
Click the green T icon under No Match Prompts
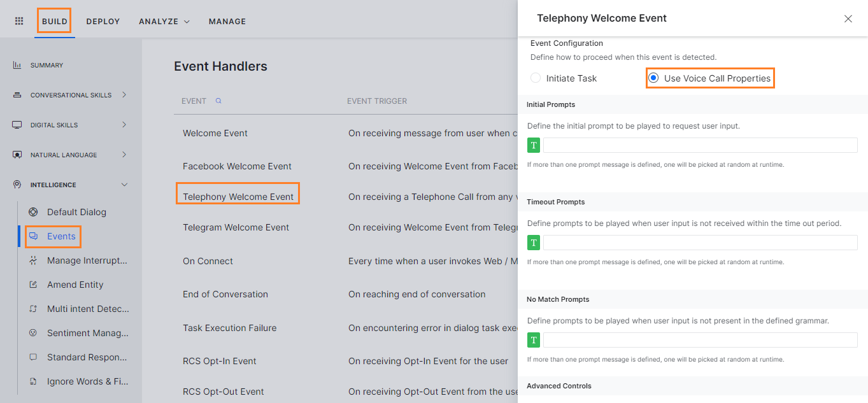coord(534,340)
